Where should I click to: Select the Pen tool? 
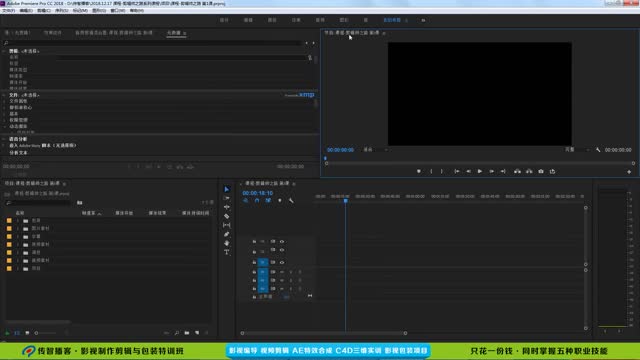[x=227, y=234]
